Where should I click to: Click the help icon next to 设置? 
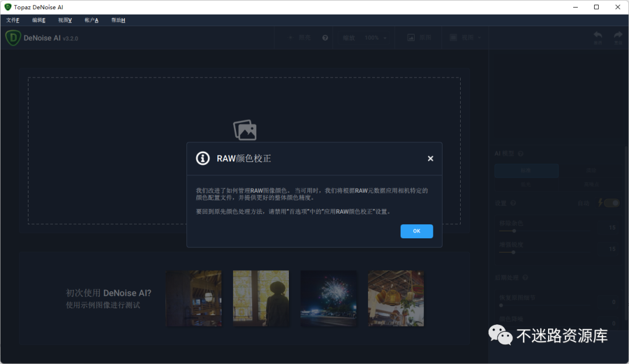coord(513,203)
